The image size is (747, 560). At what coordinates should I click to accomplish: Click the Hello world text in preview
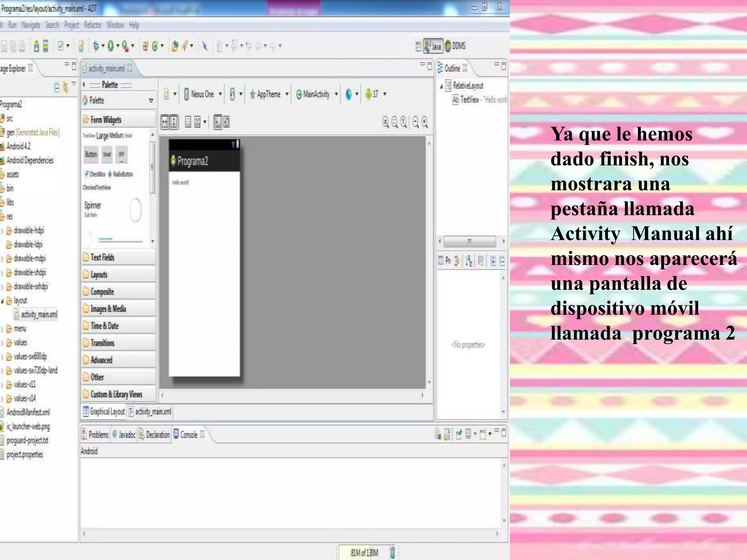point(181,182)
